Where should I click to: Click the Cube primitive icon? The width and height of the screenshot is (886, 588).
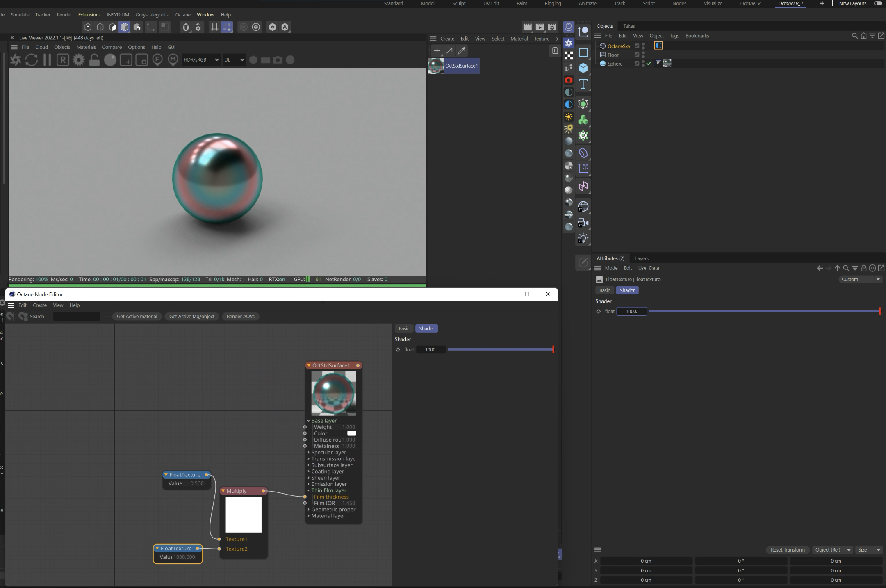click(x=583, y=68)
